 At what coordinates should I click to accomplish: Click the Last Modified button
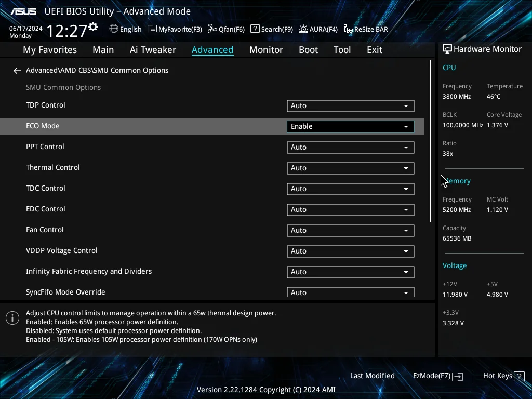coord(372,376)
